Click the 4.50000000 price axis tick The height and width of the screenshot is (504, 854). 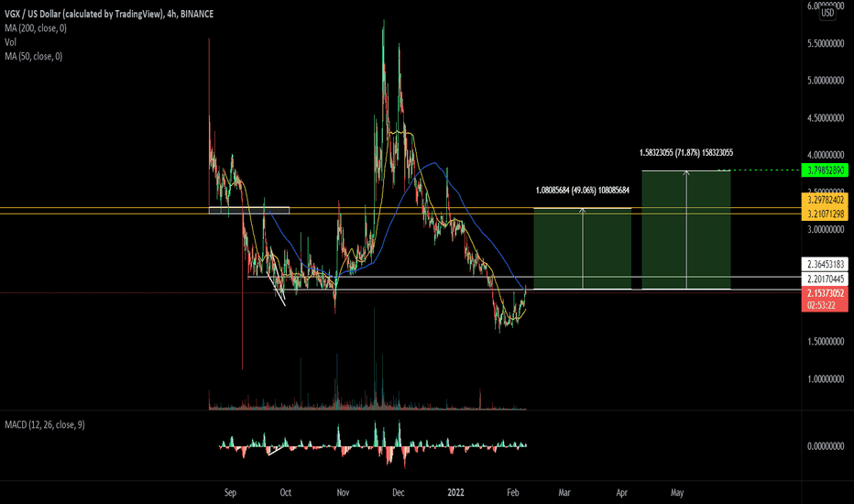pyautogui.click(x=826, y=117)
